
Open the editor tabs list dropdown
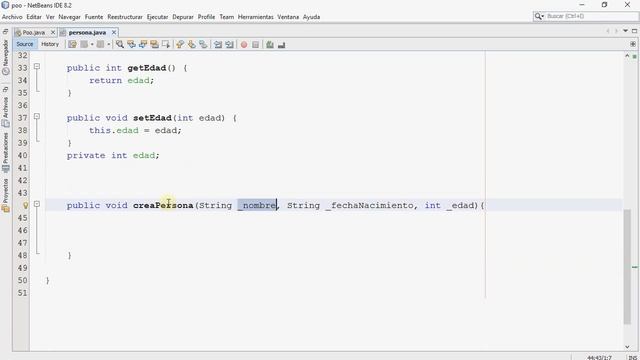(x=625, y=31)
